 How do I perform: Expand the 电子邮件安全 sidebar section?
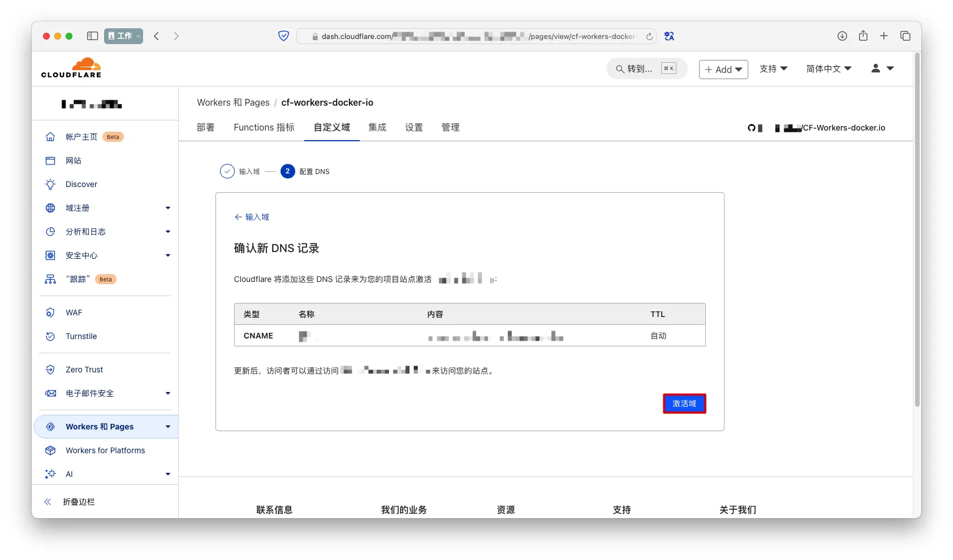point(168,393)
